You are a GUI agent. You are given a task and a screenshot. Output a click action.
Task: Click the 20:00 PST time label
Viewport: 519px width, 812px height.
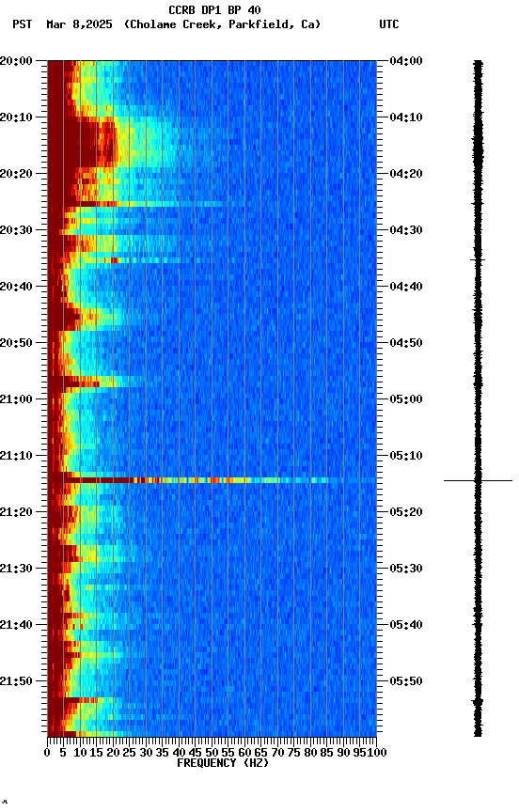pyautogui.click(x=16, y=61)
